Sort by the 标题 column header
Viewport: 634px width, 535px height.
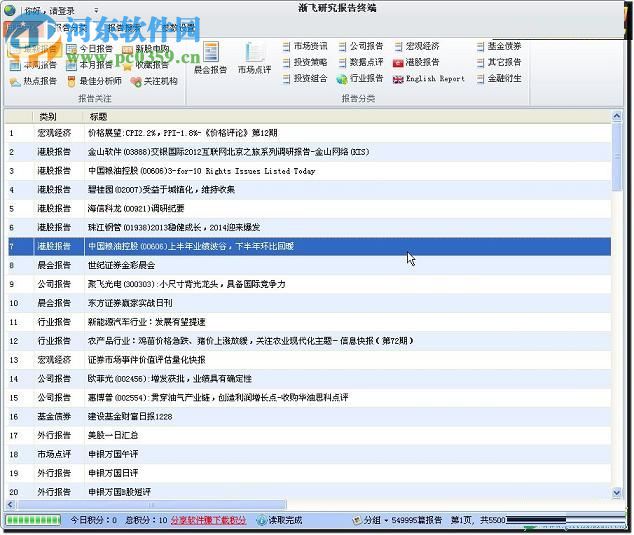pos(98,117)
